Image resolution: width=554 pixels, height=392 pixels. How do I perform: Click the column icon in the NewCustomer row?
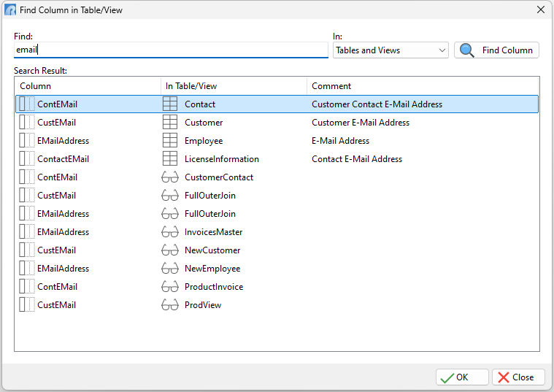[x=27, y=250]
